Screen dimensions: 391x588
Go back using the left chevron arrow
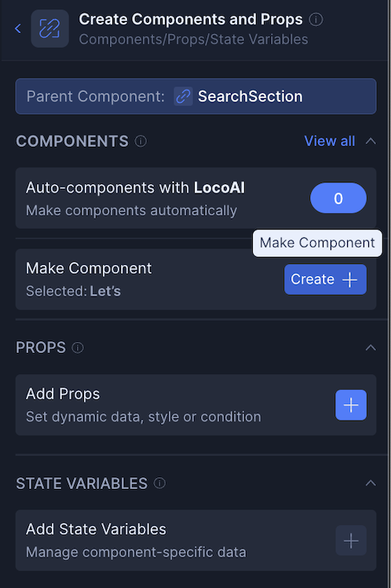17,28
